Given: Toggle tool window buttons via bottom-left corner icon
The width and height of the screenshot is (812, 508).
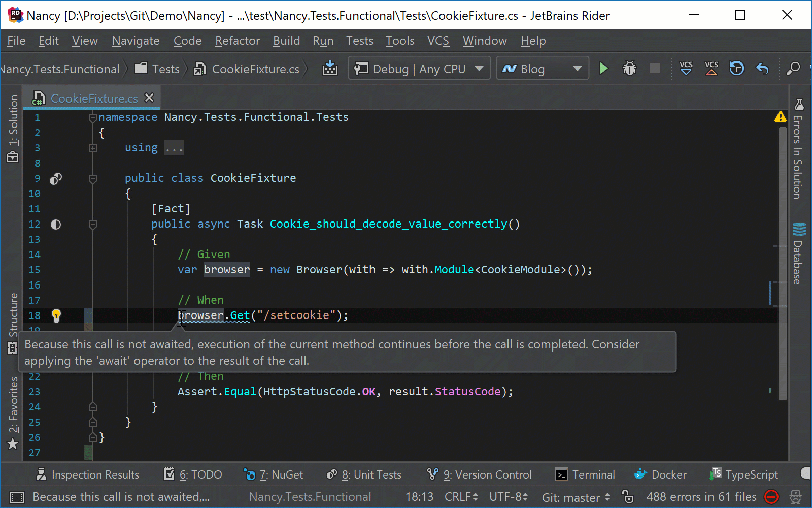Looking at the screenshot, I should point(17,497).
